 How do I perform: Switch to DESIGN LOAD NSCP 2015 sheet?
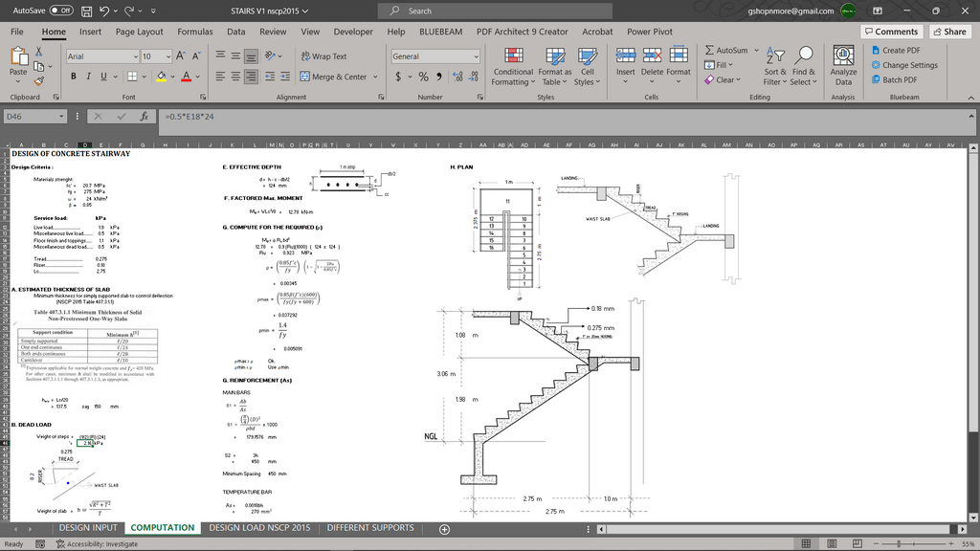point(259,528)
